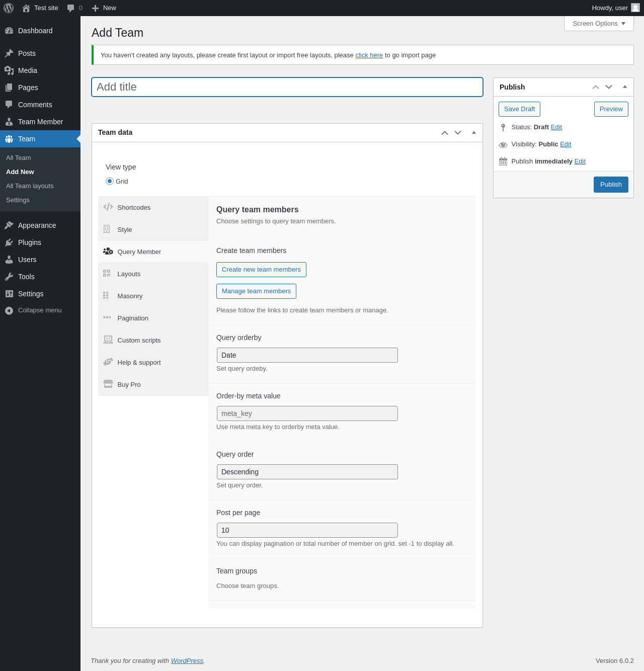Open WordPress logo menu in admin bar

(9, 8)
